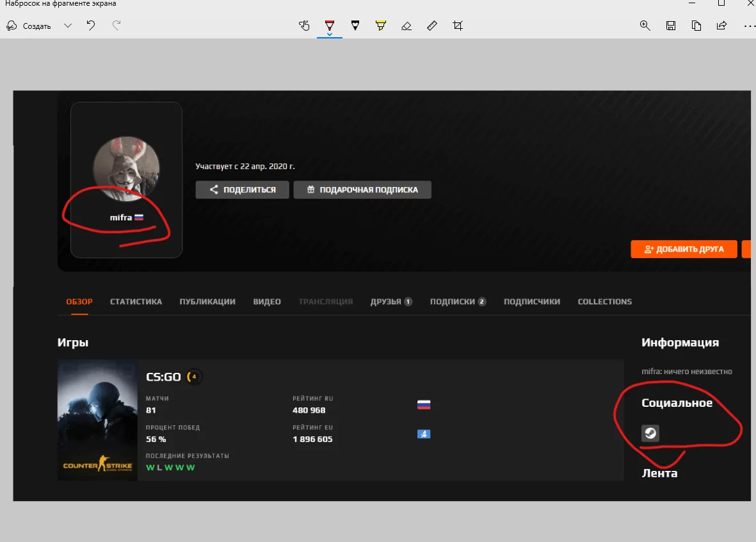
Task: Choose the yellow highlighter tool
Action: tap(381, 26)
